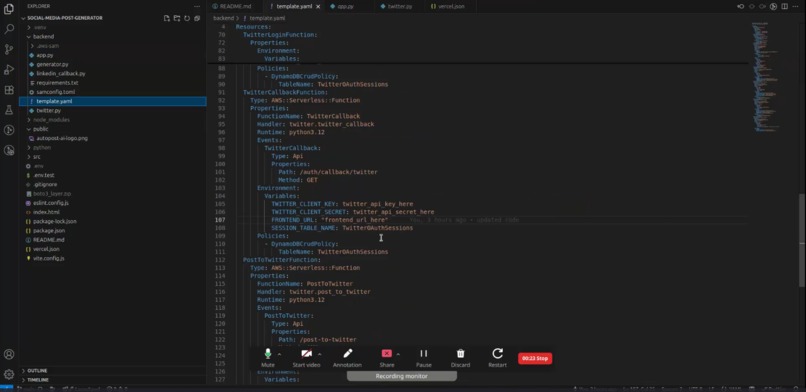Click the Share button in recording toolbar
806x392 pixels.
point(387,358)
